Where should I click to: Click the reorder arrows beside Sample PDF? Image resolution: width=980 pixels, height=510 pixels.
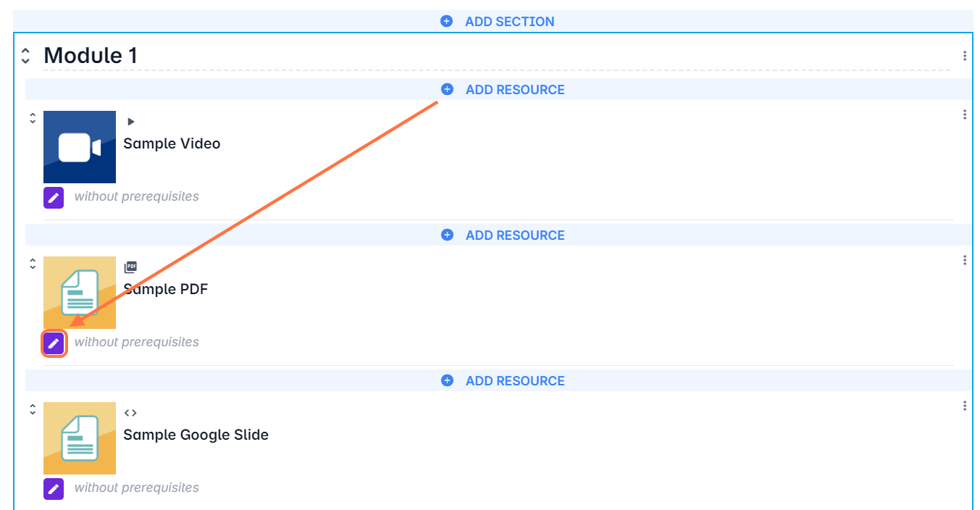(x=33, y=264)
